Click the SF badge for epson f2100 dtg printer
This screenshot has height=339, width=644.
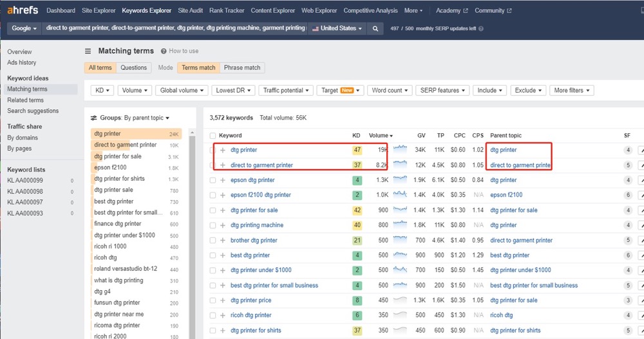(627, 196)
